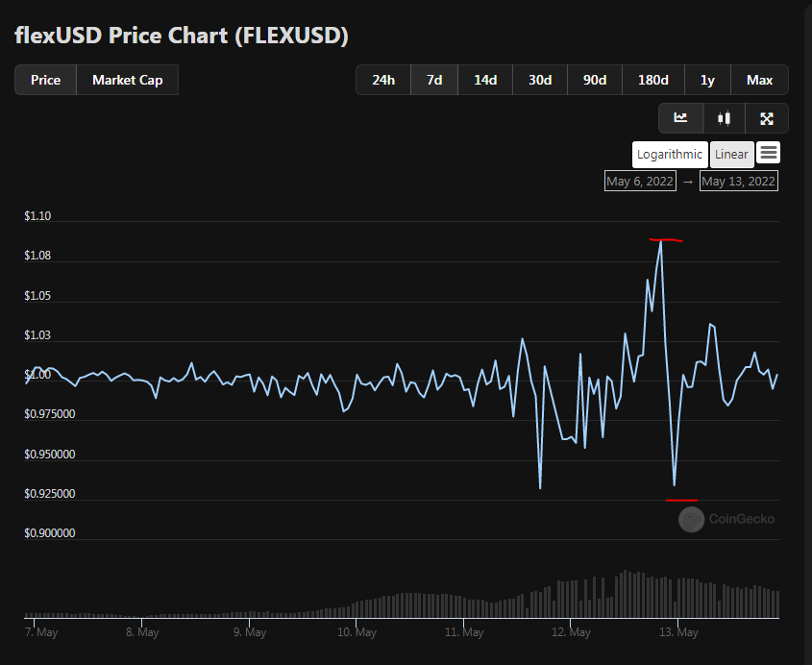Enable the Linear scale
This screenshot has width=812, height=665.
click(731, 155)
